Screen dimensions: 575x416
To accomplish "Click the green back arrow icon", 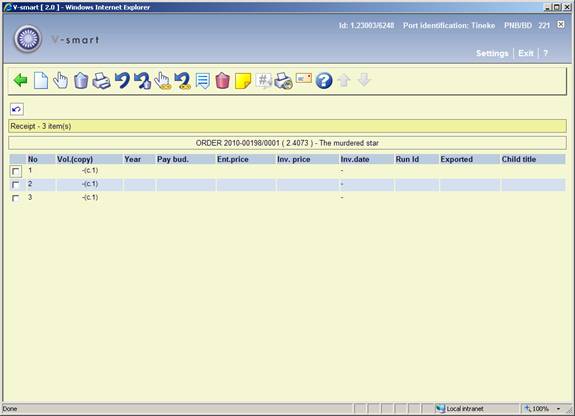I will pos(21,80).
